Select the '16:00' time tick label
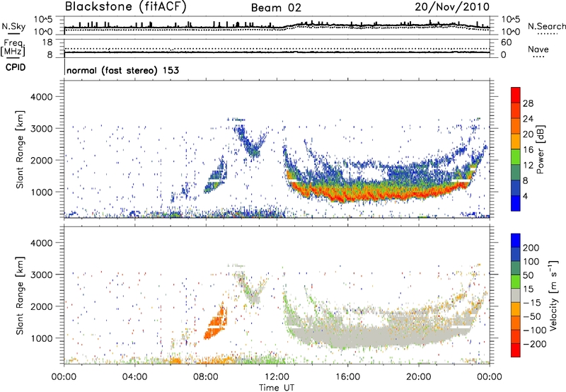 [x=347, y=377]
